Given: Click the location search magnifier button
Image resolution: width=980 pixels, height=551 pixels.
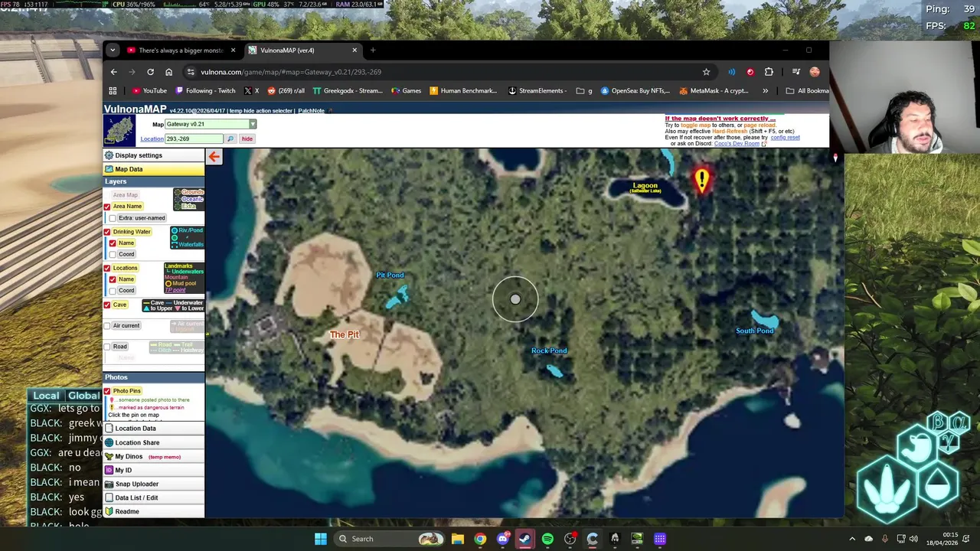Looking at the screenshot, I should pos(230,139).
